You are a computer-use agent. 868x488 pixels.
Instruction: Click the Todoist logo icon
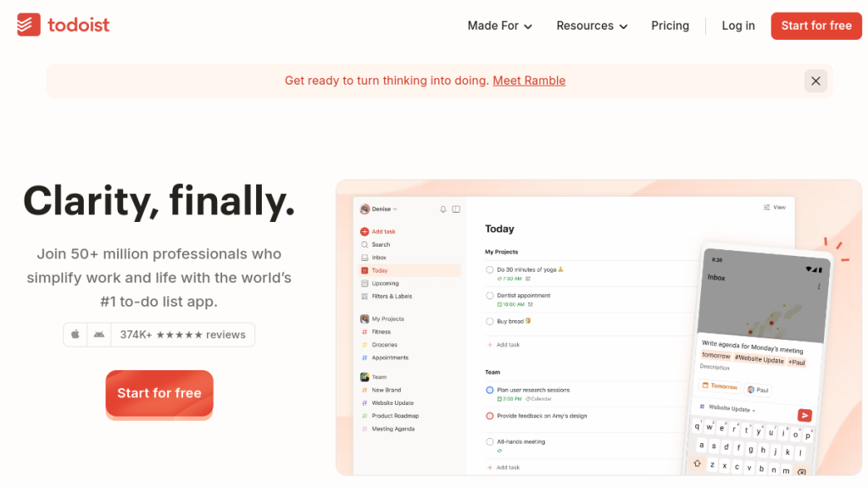tap(29, 25)
